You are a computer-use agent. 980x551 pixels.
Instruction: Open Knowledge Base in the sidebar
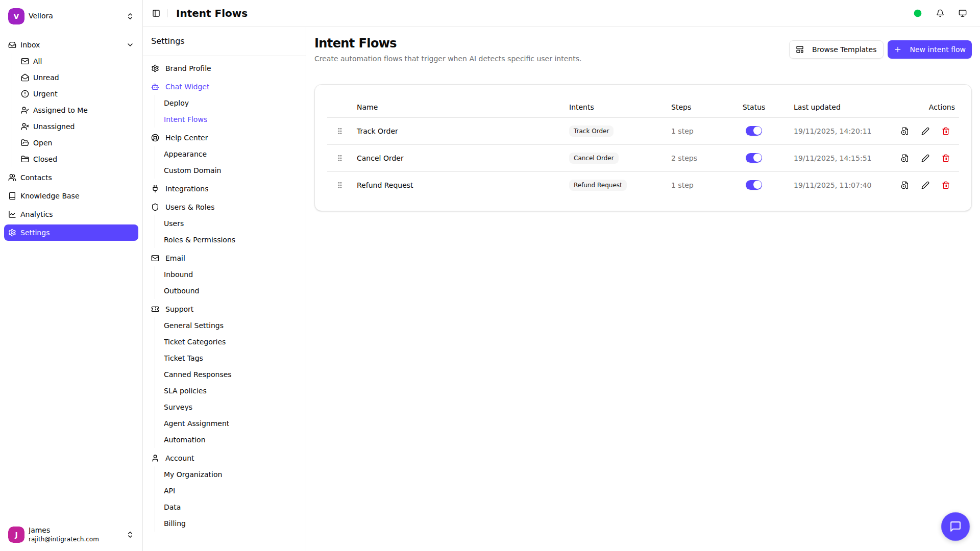click(x=71, y=196)
